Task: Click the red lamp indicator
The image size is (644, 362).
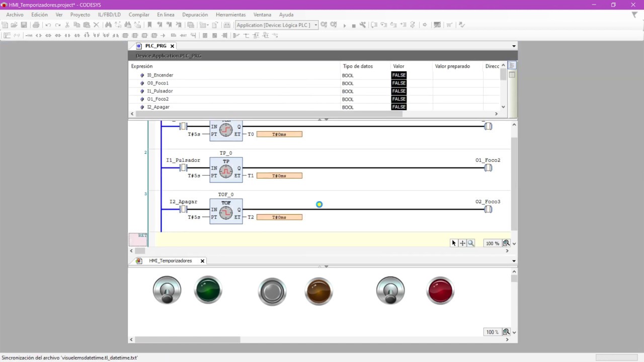Action: (440, 290)
